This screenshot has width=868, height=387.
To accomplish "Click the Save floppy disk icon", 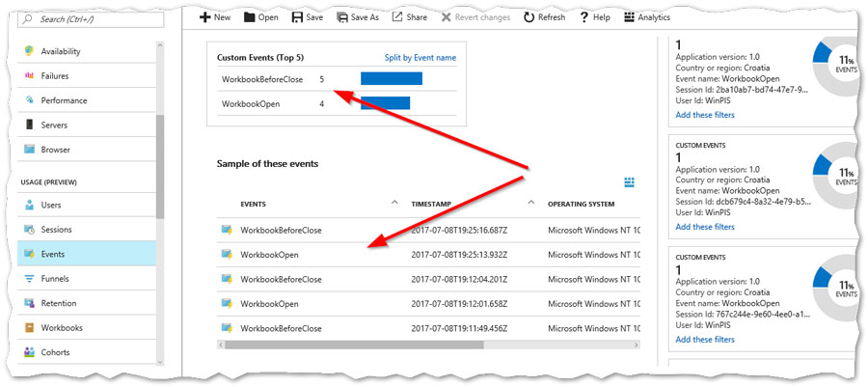I will (x=297, y=17).
